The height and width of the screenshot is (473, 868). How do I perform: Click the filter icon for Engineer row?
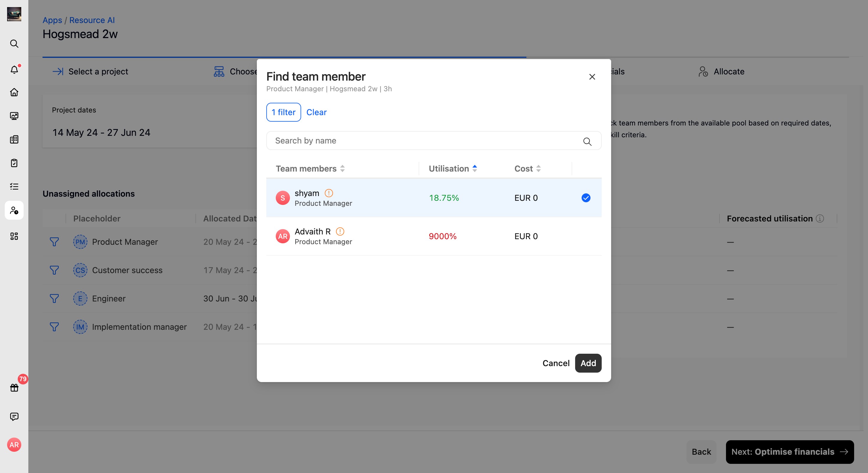tap(54, 299)
